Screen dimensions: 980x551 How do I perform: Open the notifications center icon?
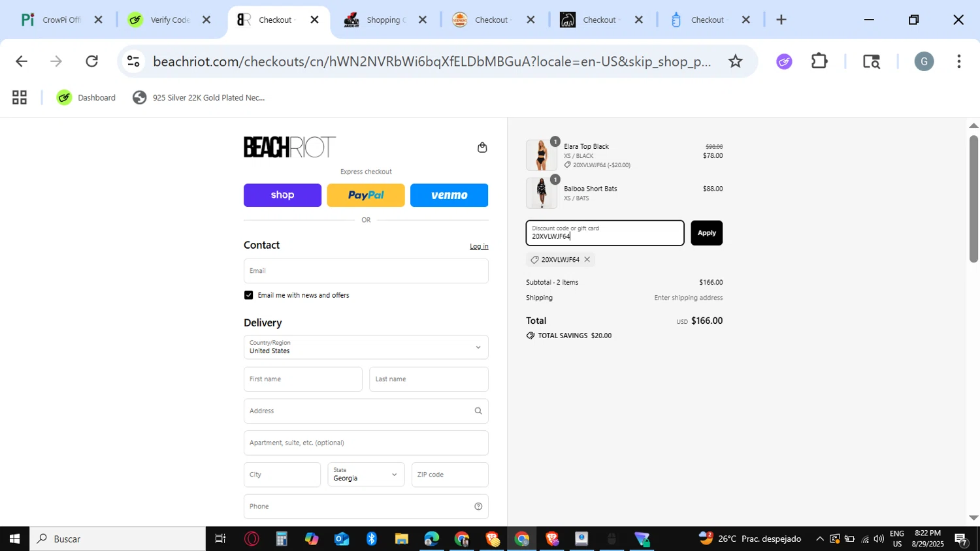pyautogui.click(x=961, y=539)
